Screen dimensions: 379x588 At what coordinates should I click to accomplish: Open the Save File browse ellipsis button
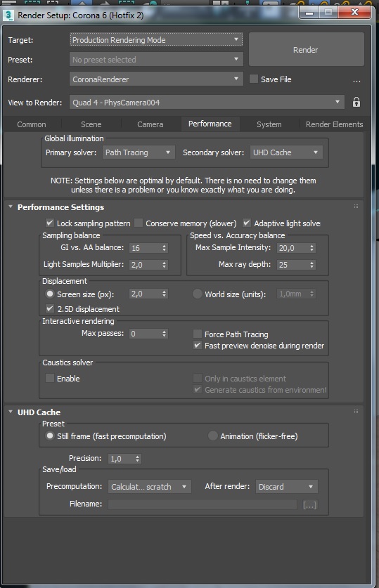pos(356,81)
